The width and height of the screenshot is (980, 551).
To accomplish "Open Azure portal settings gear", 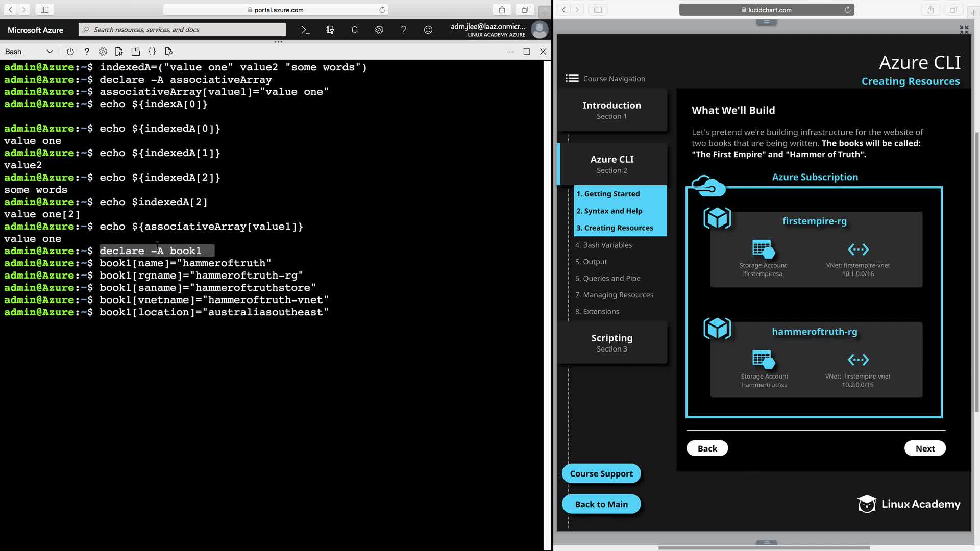I will click(379, 30).
